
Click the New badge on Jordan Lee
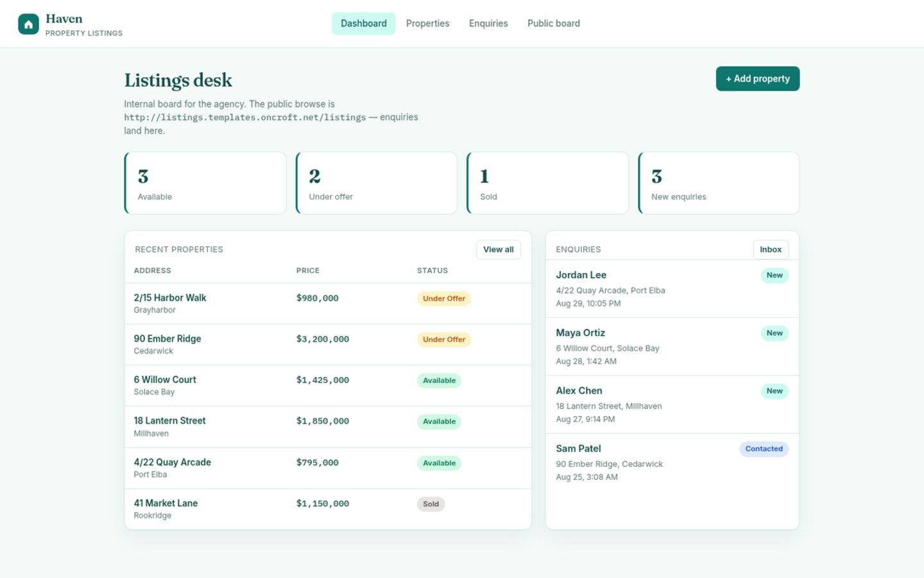(774, 276)
